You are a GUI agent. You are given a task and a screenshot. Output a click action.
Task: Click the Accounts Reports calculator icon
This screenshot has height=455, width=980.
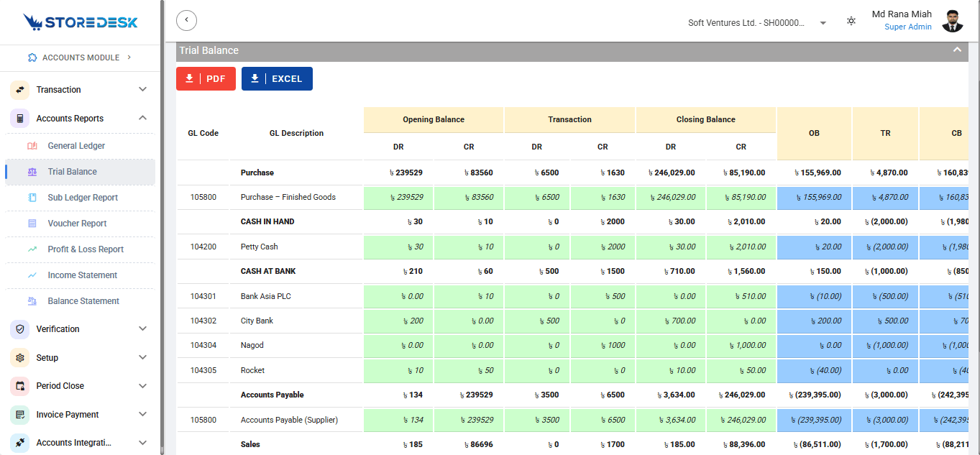point(20,119)
